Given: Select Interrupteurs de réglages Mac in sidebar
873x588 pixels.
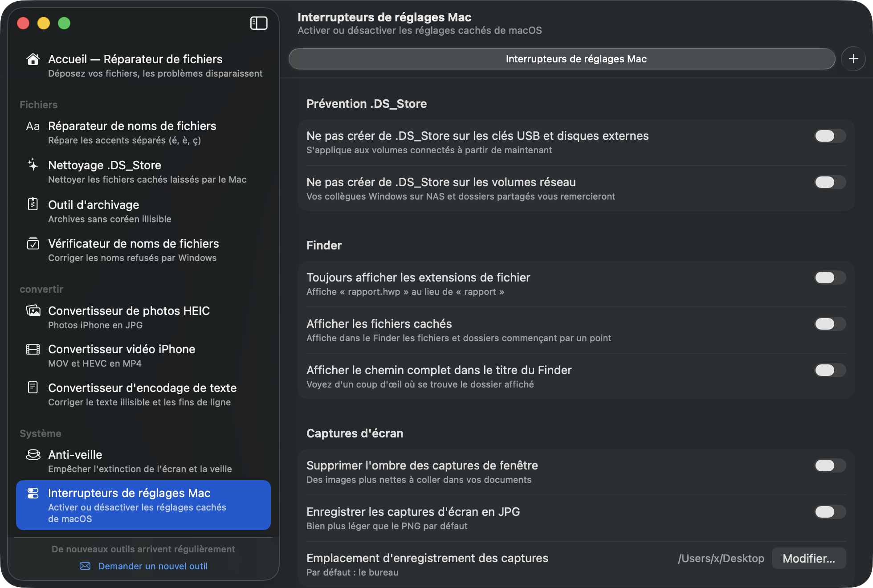Looking at the screenshot, I should pos(143,505).
